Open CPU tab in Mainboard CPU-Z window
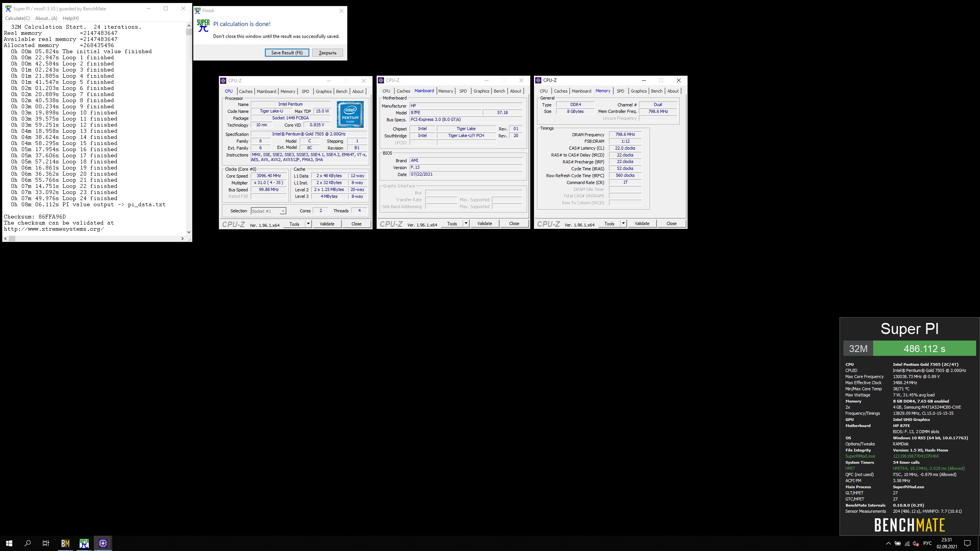The height and width of the screenshot is (551, 980). pyautogui.click(x=386, y=91)
